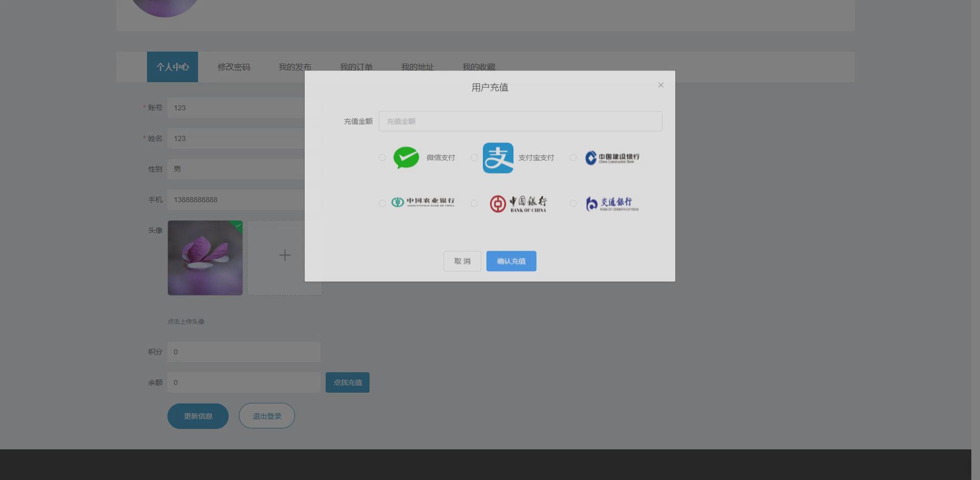The width and height of the screenshot is (980, 480).
Task: Click the Agricultural Bank of China logo
Action: pyautogui.click(x=423, y=202)
